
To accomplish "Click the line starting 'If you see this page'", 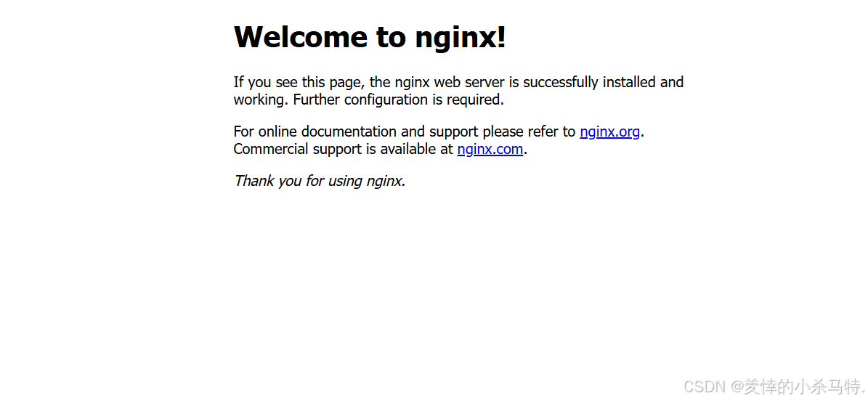I will point(458,83).
